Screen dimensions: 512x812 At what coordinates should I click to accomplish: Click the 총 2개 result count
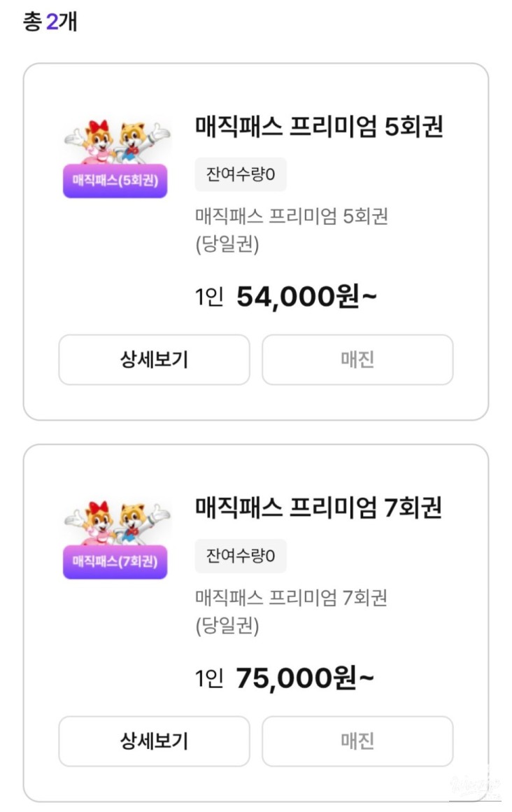pyautogui.click(x=50, y=22)
